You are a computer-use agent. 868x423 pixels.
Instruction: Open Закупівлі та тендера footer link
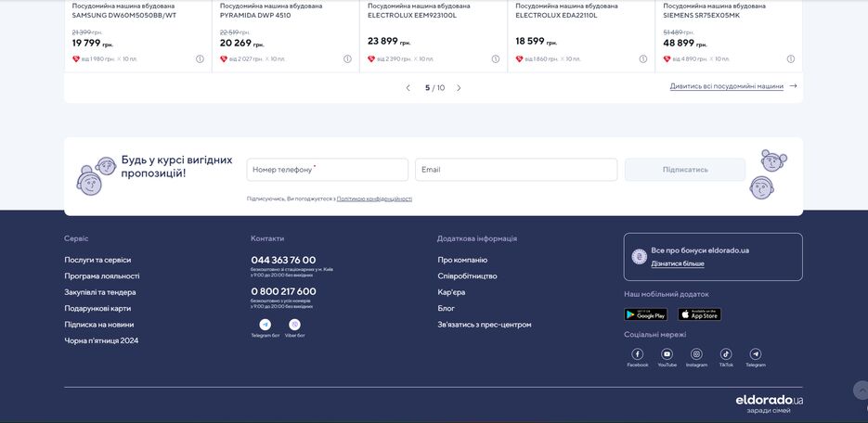[100, 292]
